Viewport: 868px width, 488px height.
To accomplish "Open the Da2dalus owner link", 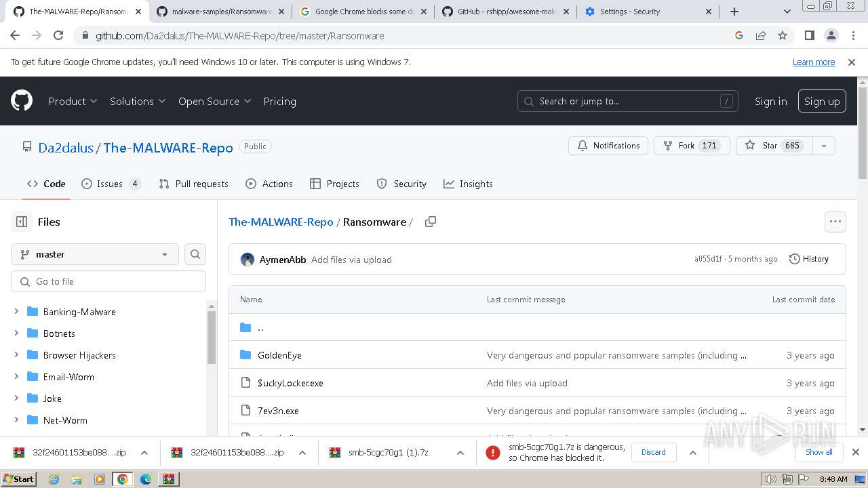I will 66,148.
